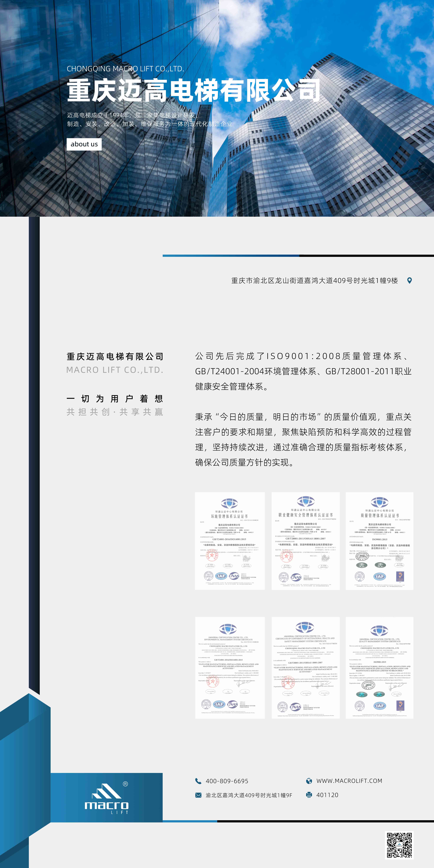Open the WWW.MACROLIFT.COM link

[349, 781]
